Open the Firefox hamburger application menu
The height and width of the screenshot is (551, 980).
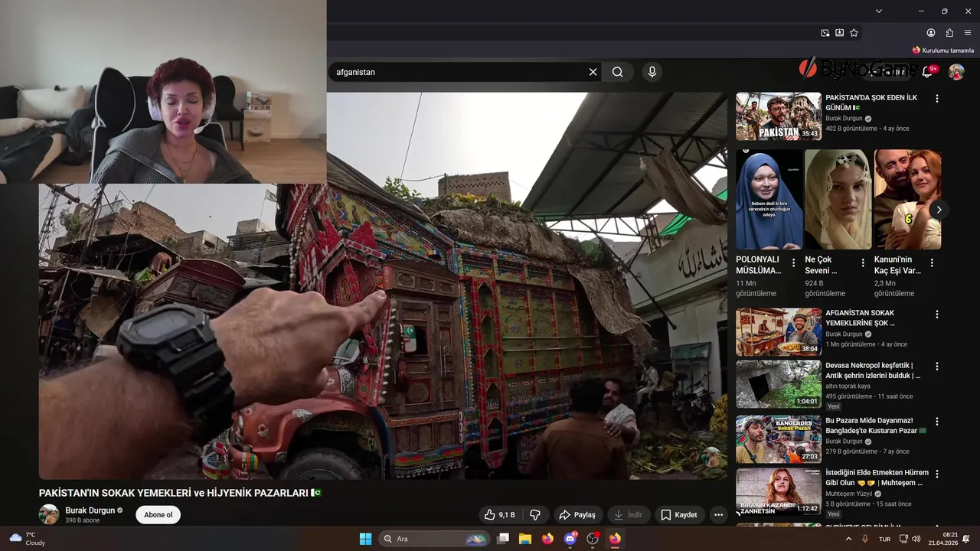coord(968,33)
